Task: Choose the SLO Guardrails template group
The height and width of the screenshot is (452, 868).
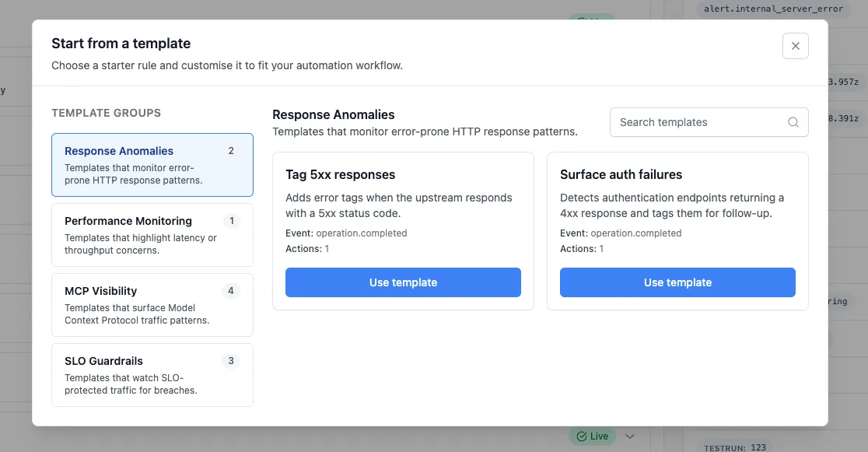Action: 152,374
